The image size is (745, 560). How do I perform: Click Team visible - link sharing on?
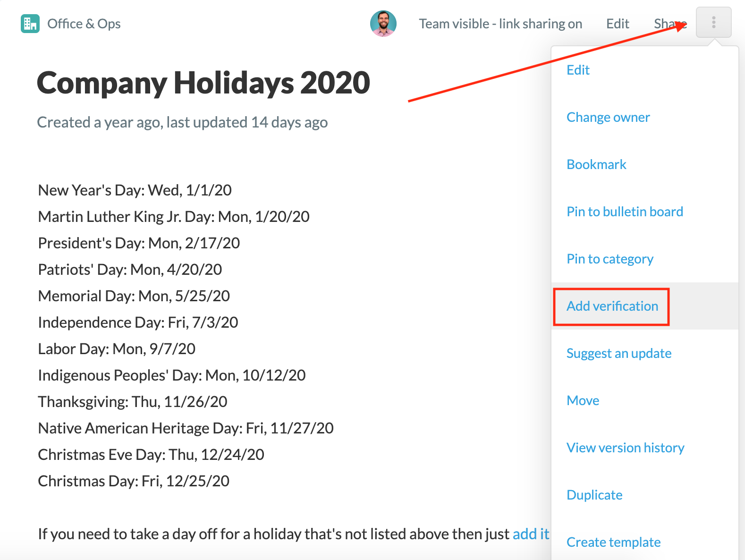(x=500, y=24)
